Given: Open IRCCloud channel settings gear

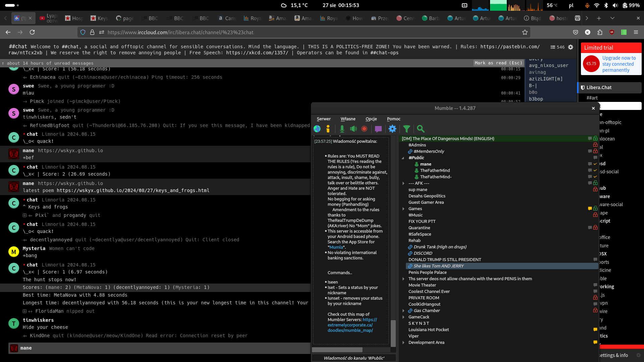Looking at the screenshot, I should click(x=571, y=47).
